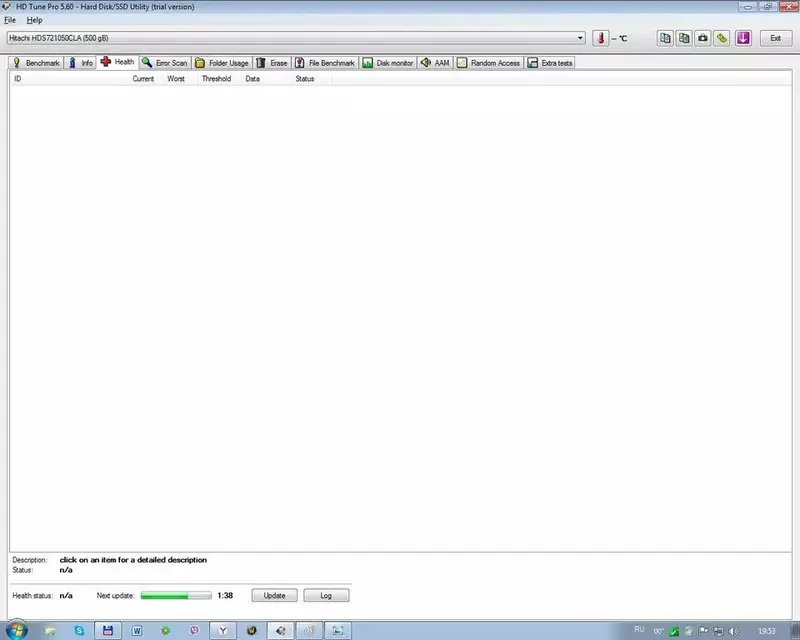Open Word from the taskbar
The height and width of the screenshot is (640, 800).
click(x=137, y=631)
